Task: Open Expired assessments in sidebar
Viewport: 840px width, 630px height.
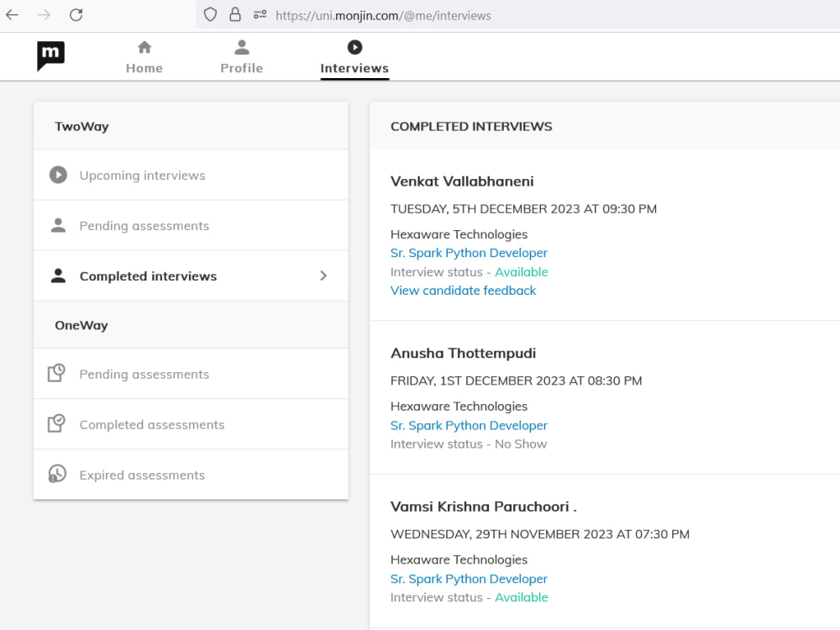Action: click(191, 475)
